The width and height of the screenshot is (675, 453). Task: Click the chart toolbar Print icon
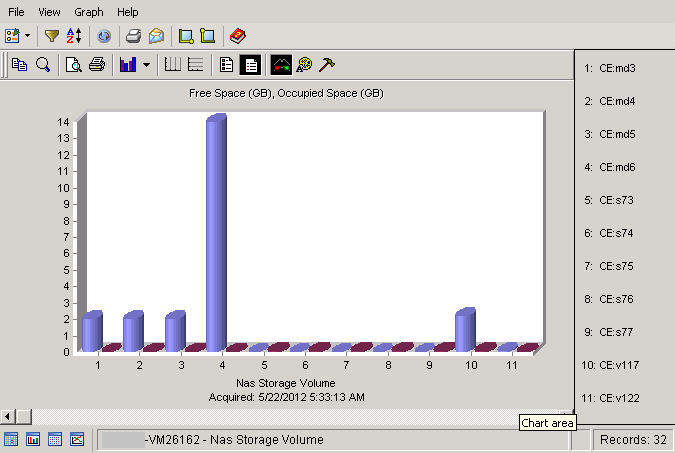click(x=97, y=65)
